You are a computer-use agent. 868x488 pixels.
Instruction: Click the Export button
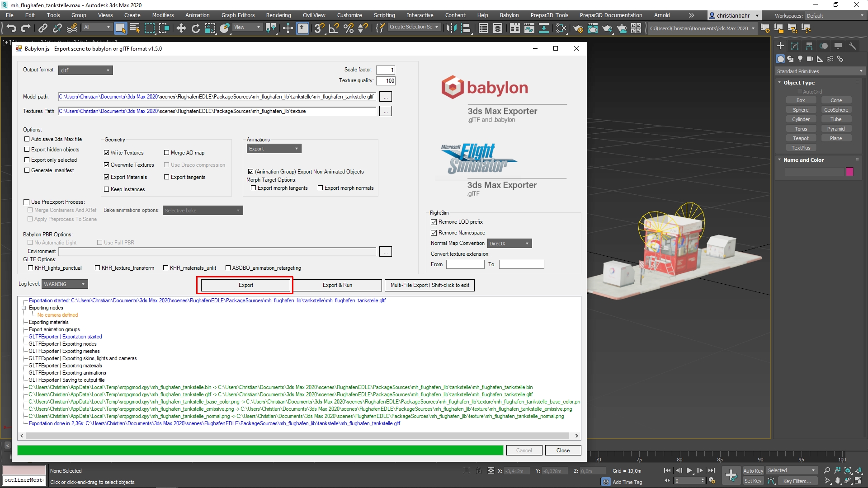pos(245,285)
